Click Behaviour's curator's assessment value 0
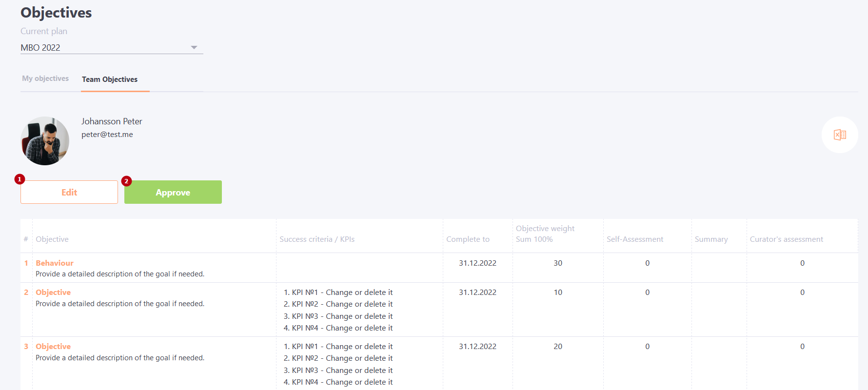The height and width of the screenshot is (390, 868). pyautogui.click(x=802, y=263)
